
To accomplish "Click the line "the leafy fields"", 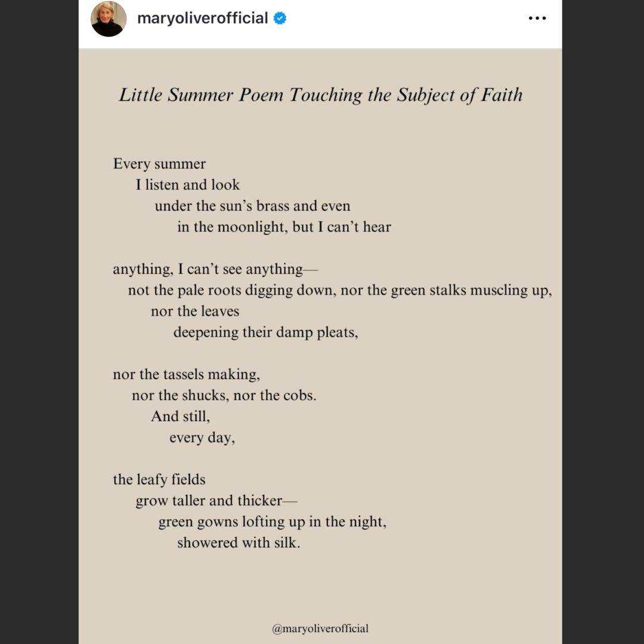I will 159,479.
